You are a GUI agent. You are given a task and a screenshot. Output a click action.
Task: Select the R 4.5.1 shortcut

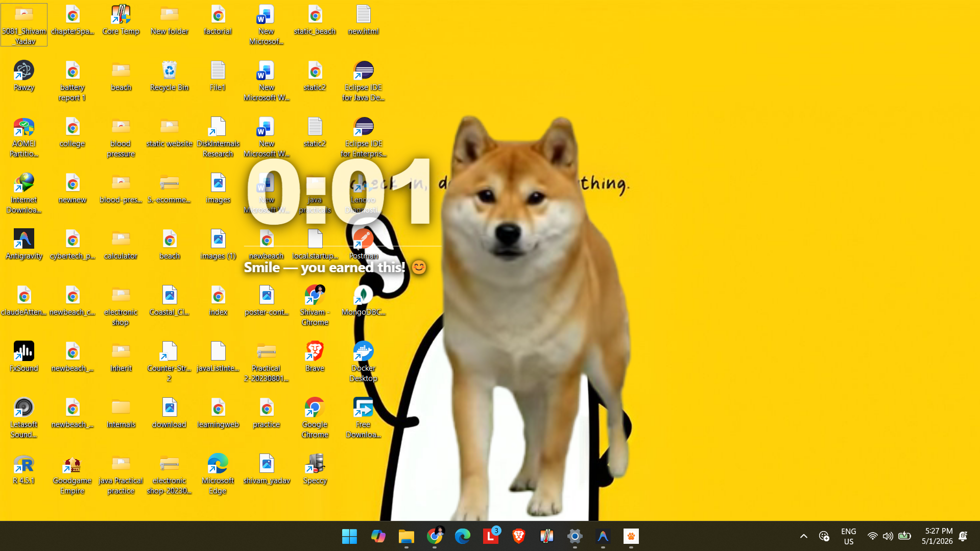(24, 469)
